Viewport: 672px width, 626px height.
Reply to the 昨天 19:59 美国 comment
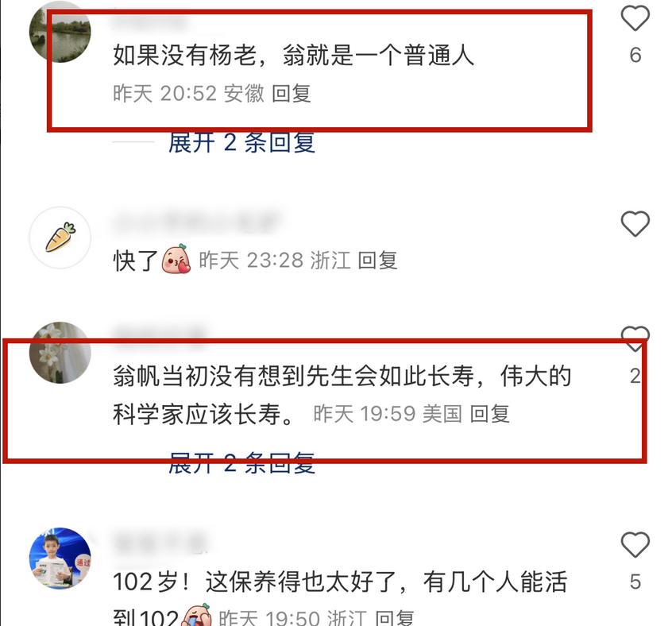coord(490,414)
